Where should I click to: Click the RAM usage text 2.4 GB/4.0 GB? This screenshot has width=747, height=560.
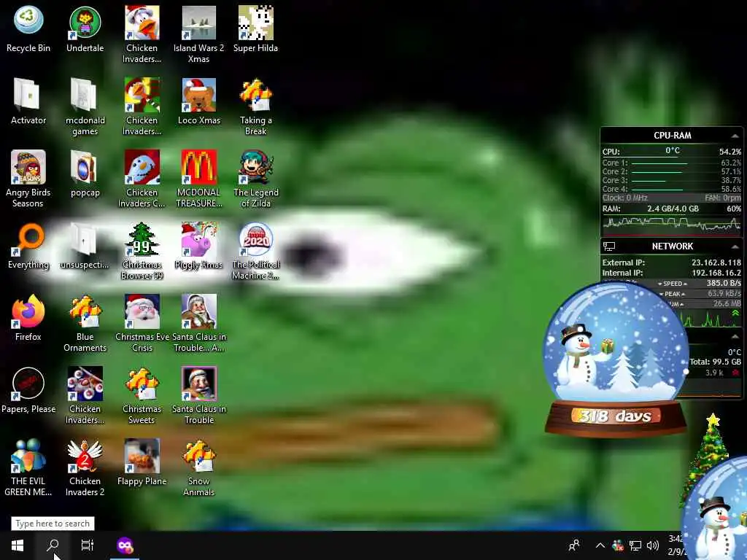[x=673, y=209]
